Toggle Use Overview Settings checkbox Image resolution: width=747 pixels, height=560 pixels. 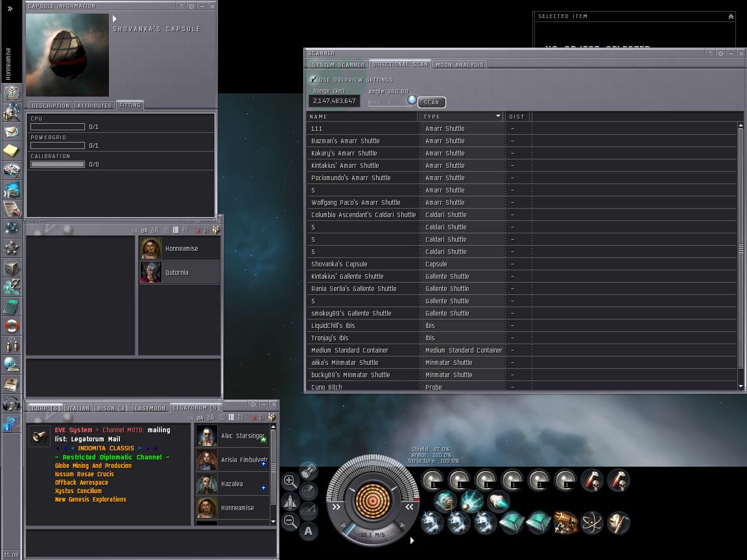[x=313, y=80]
